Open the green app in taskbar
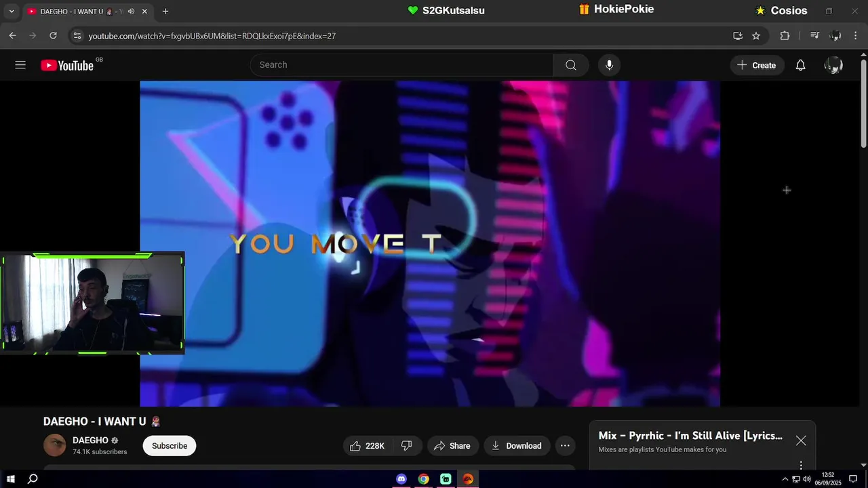868x488 pixels. tap(446, 479)
